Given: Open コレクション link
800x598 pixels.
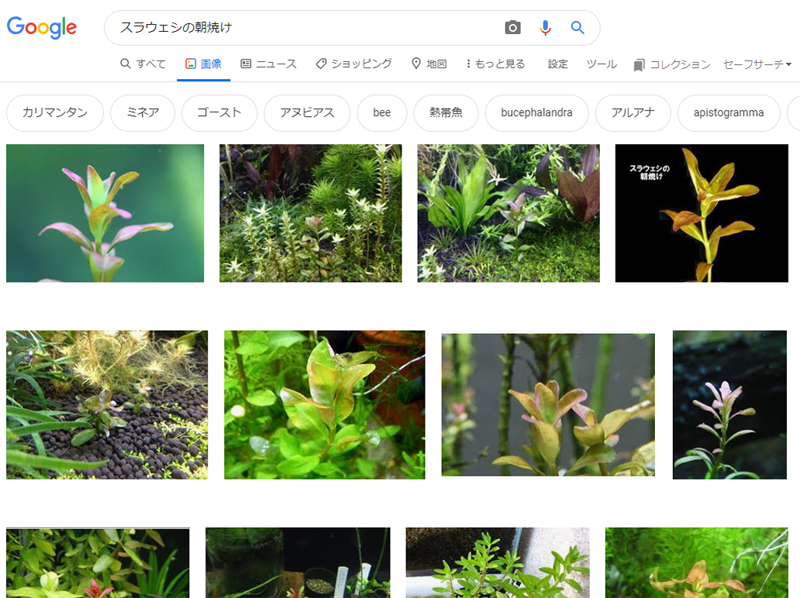Looking at the screenshot, I should click(x=672, y=64).
